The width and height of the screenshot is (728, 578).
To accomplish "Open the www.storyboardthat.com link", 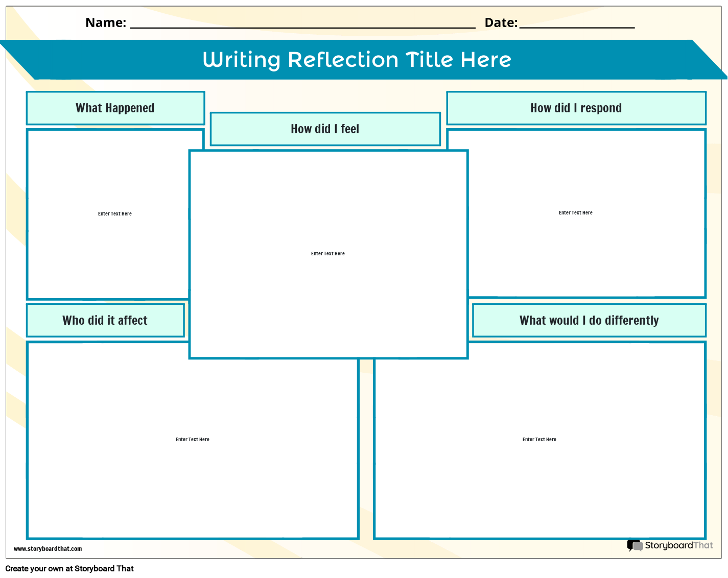I will point(49,549).
